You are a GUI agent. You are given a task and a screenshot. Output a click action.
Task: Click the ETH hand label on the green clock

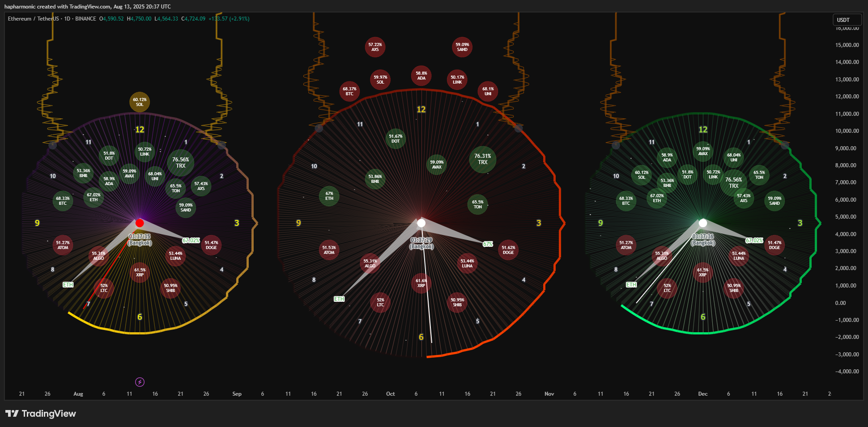tap(631, 284)
